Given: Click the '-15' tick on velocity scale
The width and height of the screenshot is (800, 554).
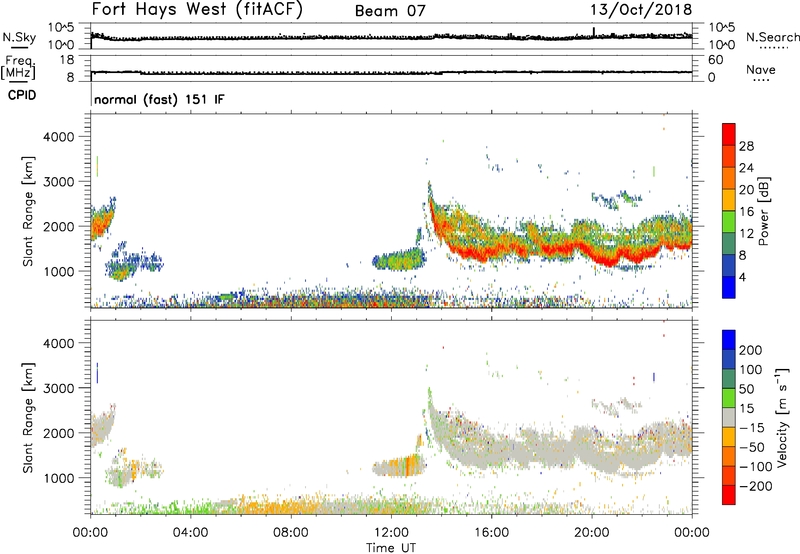Looking at the screenshot, I should [x=752, y=428].
